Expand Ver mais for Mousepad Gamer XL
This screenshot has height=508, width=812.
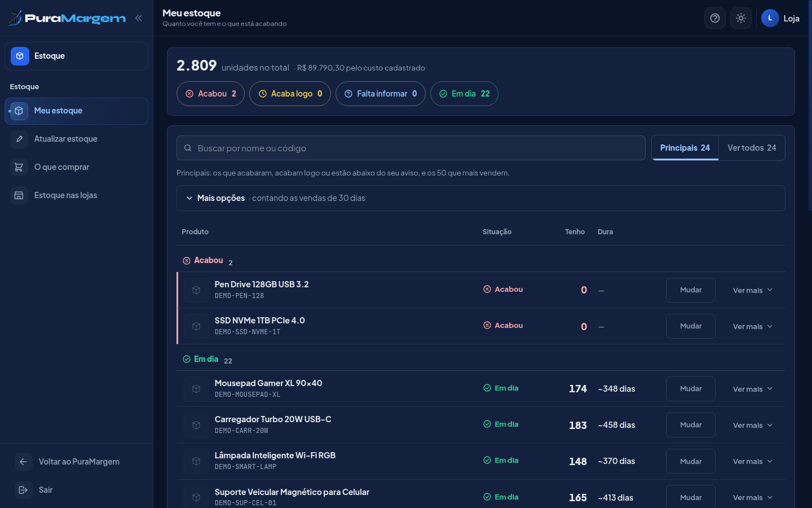[753, 389]
